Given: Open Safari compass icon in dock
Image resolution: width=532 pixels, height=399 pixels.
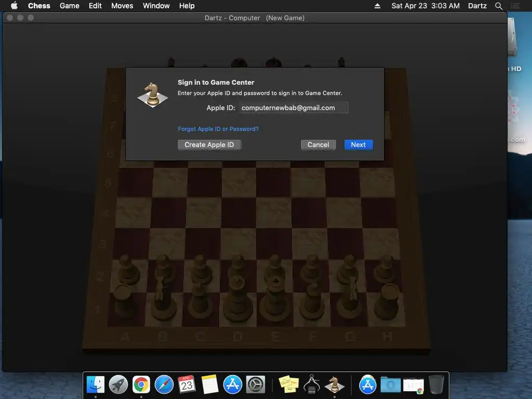Looking at the screenshot, I should (164, 385).
